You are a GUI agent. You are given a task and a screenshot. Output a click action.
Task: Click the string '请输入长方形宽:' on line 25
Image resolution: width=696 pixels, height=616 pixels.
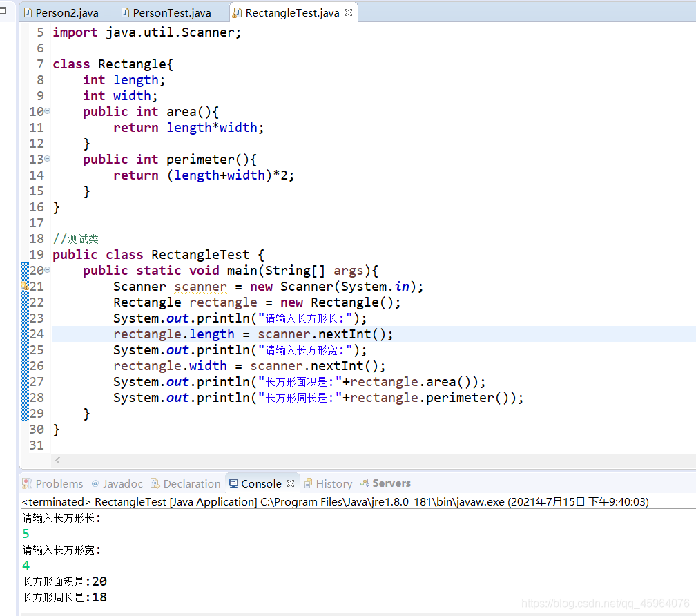tap(305, 351)
